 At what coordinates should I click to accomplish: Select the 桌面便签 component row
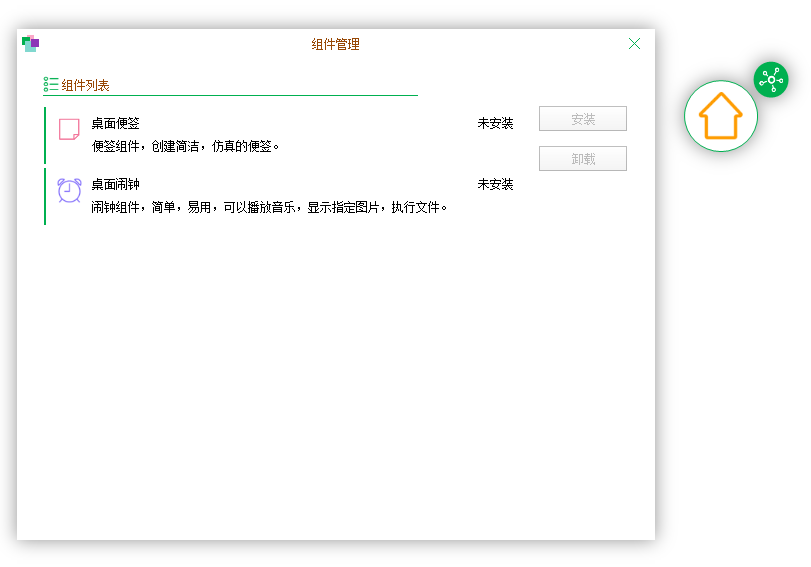pos(279,135)
